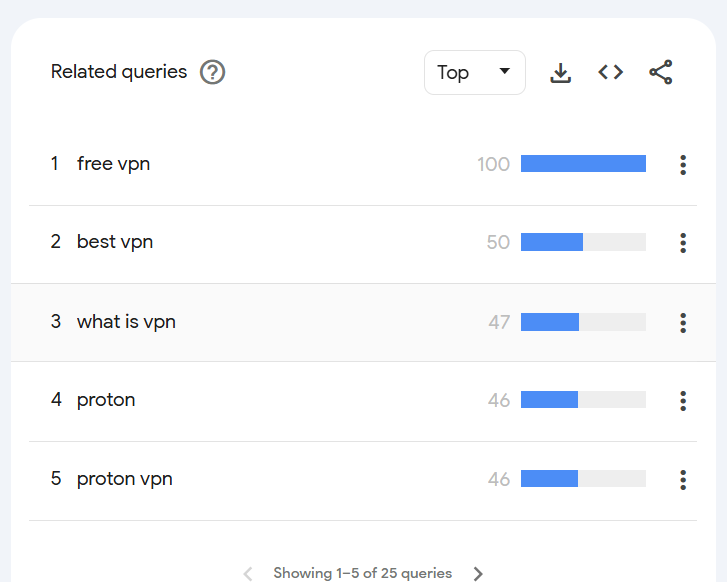Open the free vpn query

pos(113,164)
